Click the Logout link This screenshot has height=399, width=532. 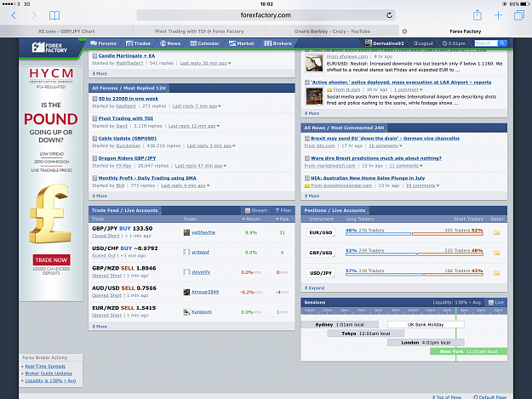point(423,43)
